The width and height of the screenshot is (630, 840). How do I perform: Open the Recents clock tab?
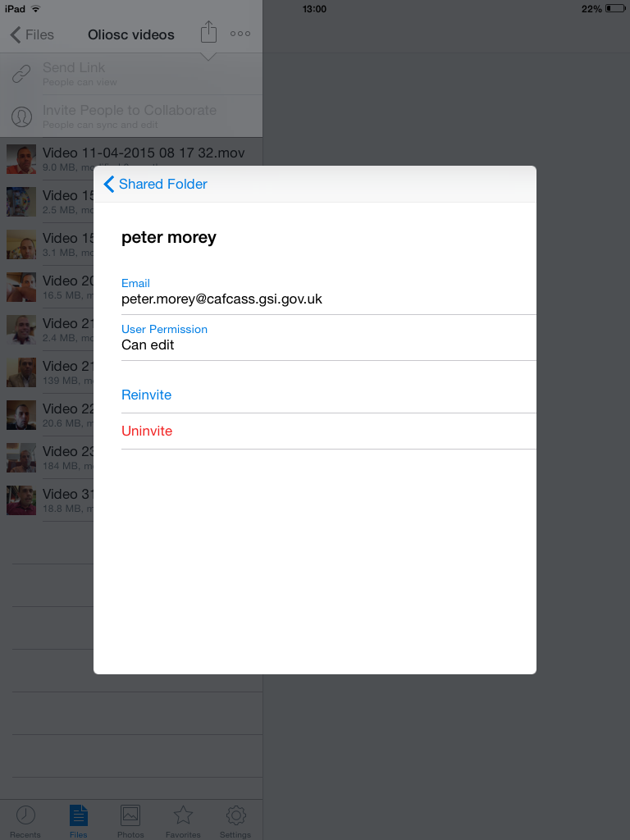(x=25, y=819)
